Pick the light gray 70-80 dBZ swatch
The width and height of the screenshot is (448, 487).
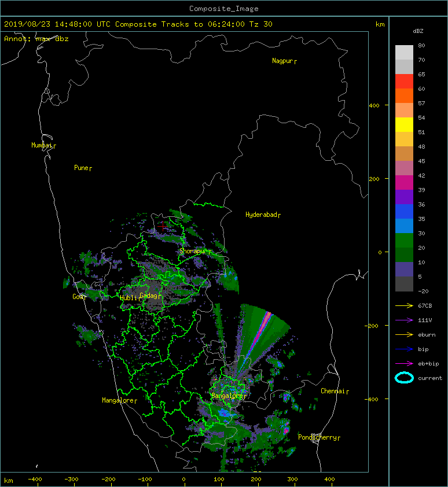tap(404, 53)
